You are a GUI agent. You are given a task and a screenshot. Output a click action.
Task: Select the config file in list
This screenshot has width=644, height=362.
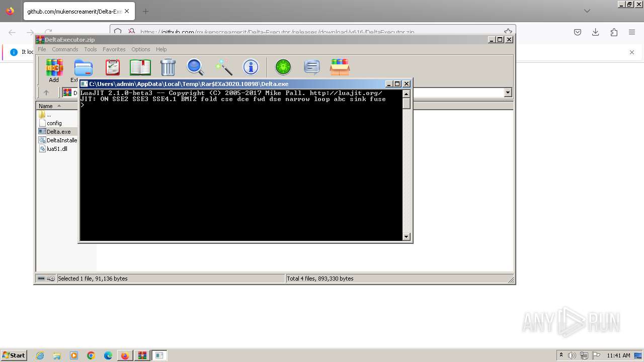pyautogui.click(x=50, y=123)
